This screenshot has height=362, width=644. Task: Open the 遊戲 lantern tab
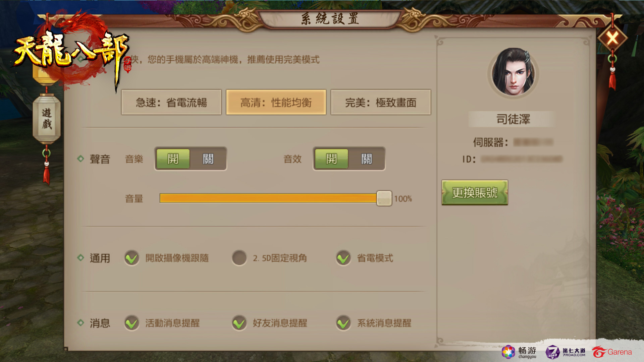(47, 119)
